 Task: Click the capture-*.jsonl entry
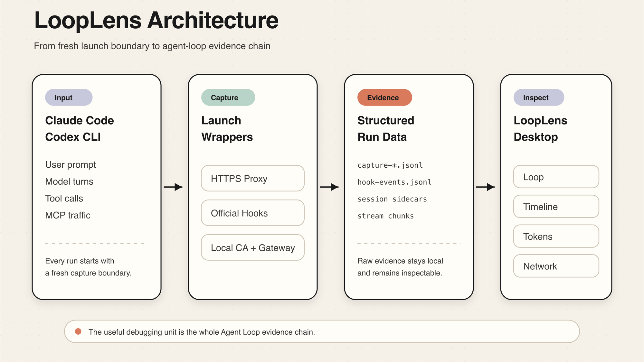[x=390, y=165]
